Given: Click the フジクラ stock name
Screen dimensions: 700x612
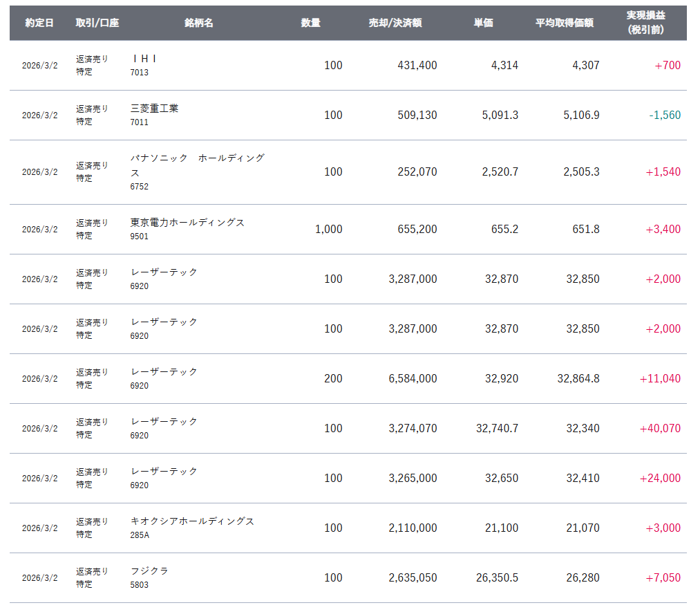Looking at the screenshot, I should coord(149,571).
